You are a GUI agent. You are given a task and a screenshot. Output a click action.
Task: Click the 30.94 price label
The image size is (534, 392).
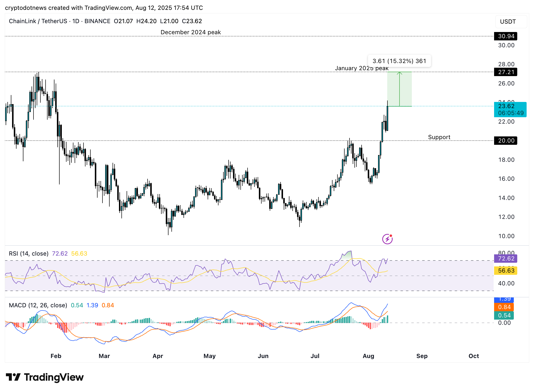click(506, 36)
